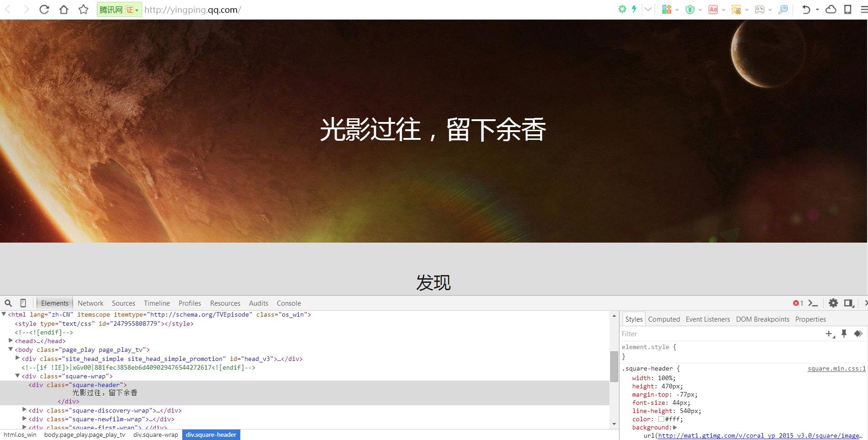The width and height of the screenshot is (868, 440).
Task: Select div.square-wrap breadcrumb
Action: 156,435
